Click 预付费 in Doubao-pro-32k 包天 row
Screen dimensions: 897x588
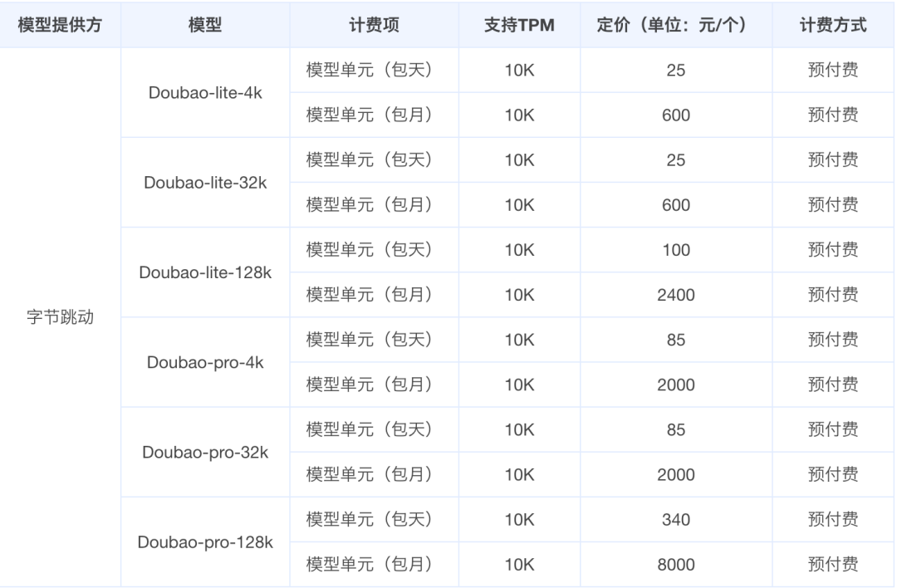pos(833,429)
